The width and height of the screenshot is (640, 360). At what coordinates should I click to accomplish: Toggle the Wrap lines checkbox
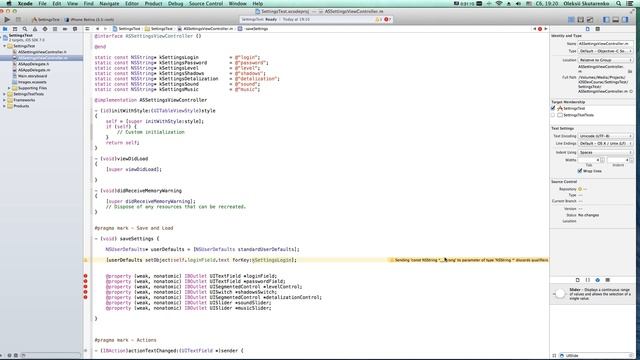click(x=580, y=171)
